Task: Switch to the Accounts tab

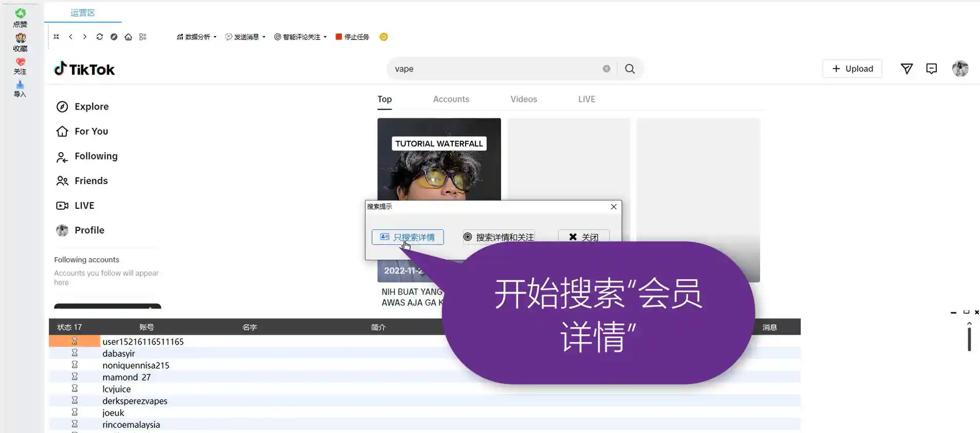Action: click(451, 99)
